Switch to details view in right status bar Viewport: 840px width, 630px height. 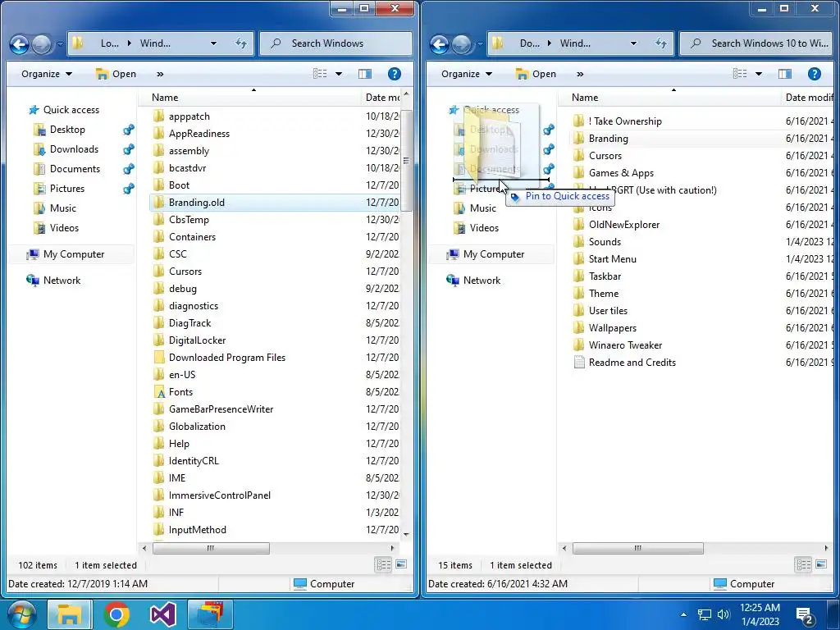[803, 564]
